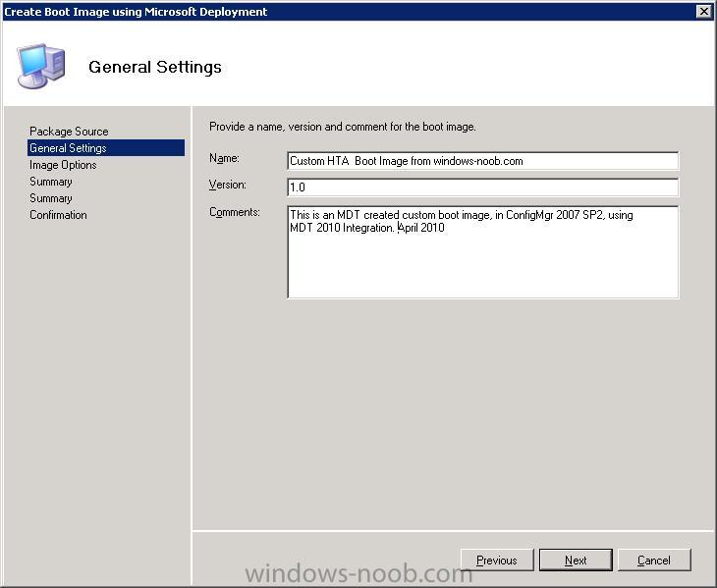Screen dimensions: 717x588
Task: Click the window title 'Create Boot Image using Microsoft Deployment'
Action: 136,12
